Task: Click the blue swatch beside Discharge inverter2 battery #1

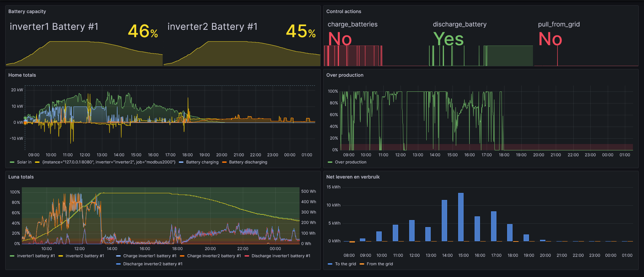Action: (118, 264)
